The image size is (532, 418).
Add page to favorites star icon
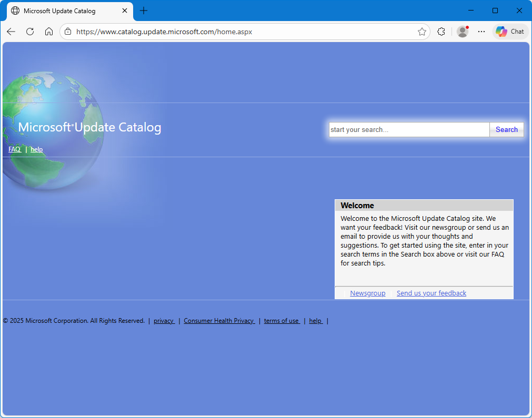pos(421,32)
